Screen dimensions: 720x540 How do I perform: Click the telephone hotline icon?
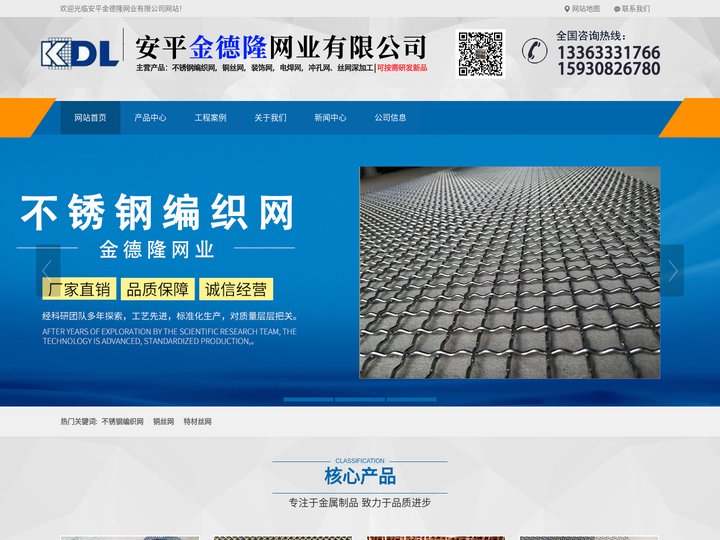tap(534, 50)
